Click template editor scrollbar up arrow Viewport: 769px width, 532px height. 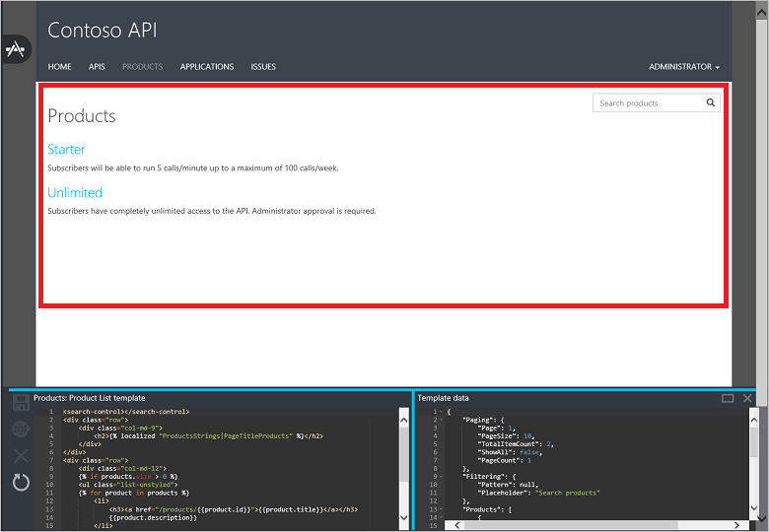click(x=404, y=420)
